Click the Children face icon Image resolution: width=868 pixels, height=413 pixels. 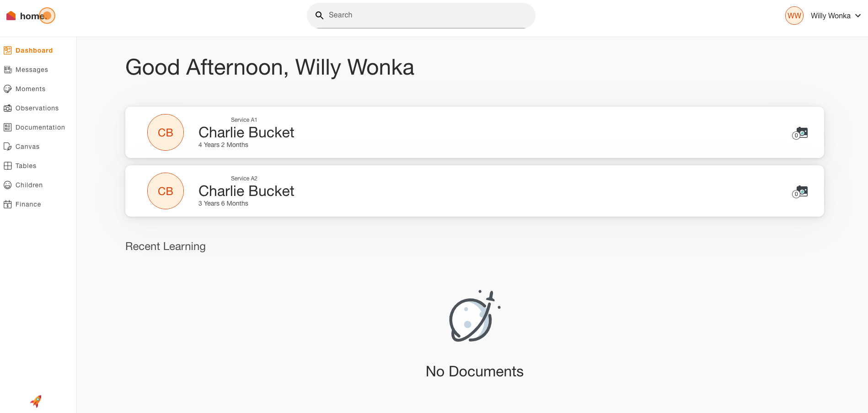(x=8, y=185)
